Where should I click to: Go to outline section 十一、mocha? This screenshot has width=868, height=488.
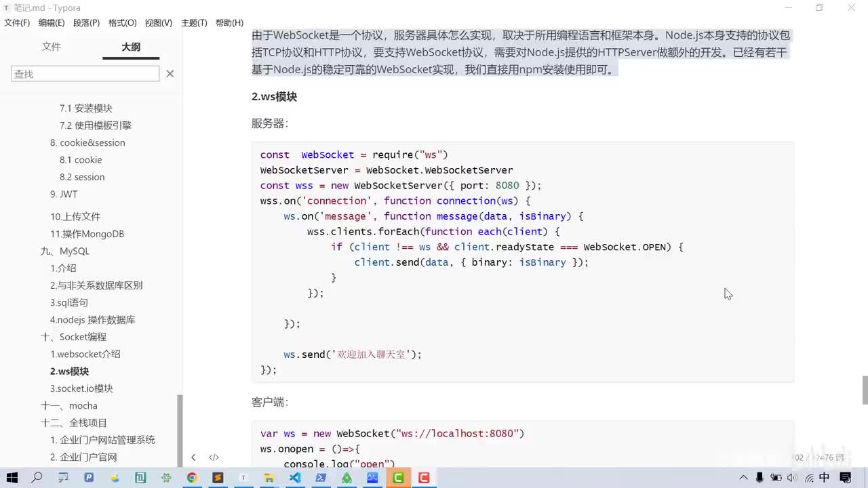click(69, 406)
